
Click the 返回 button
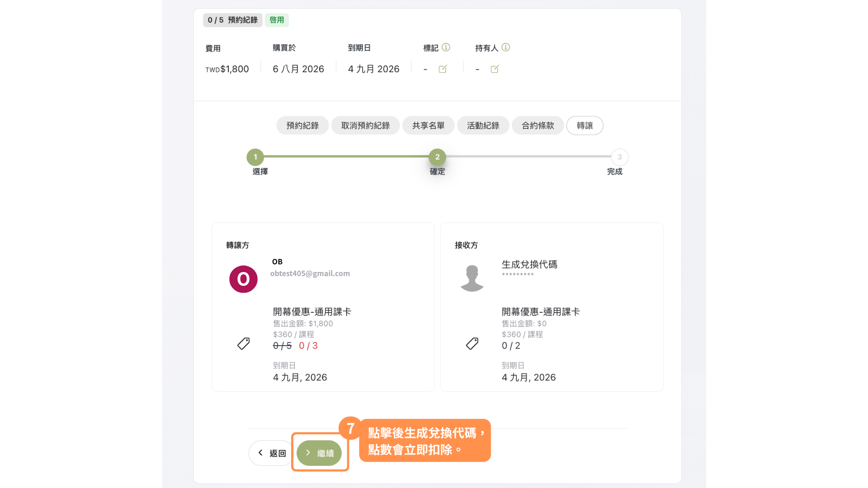click(x=271, y=453)
